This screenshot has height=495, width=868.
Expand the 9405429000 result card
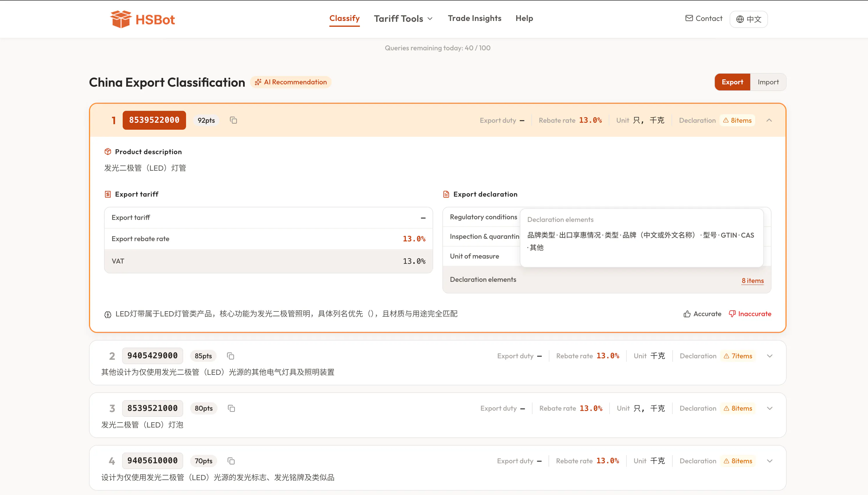coord(770,356)
